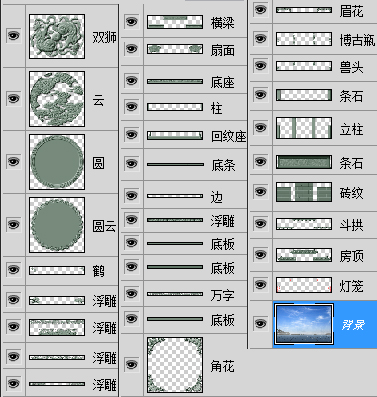Screen dimensions: 377x397
Task: Select the 双狮 lion carving thumbnail
Action: (57, 36)
